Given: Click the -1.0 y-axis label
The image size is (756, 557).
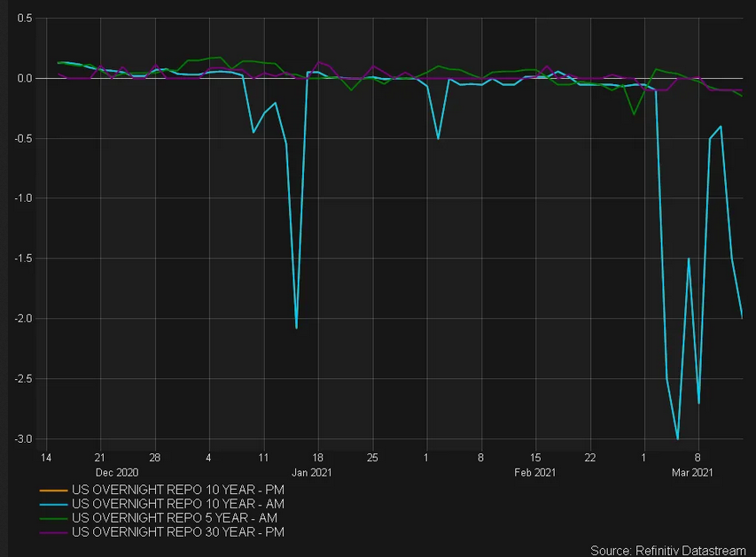Looking at the screenshot, I should pos(23,198).
